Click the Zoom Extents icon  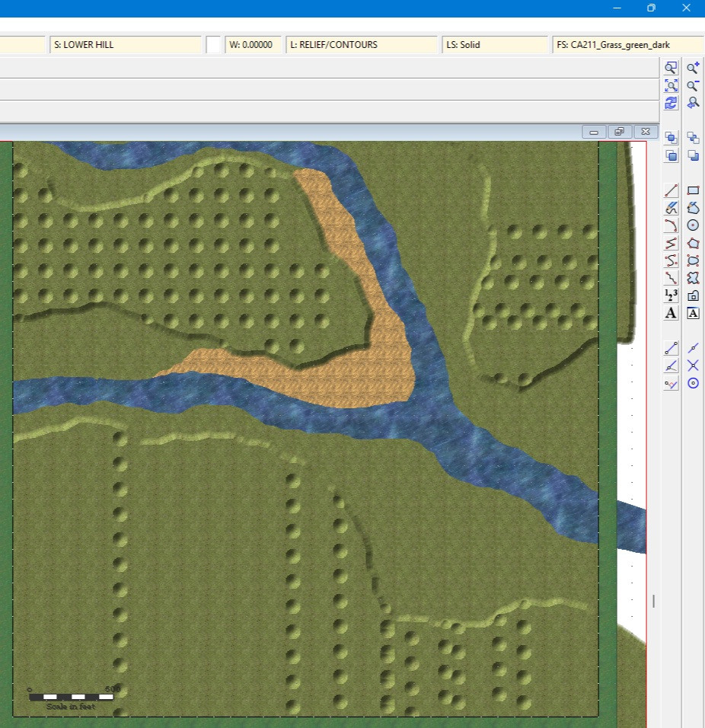click(671, 85)
